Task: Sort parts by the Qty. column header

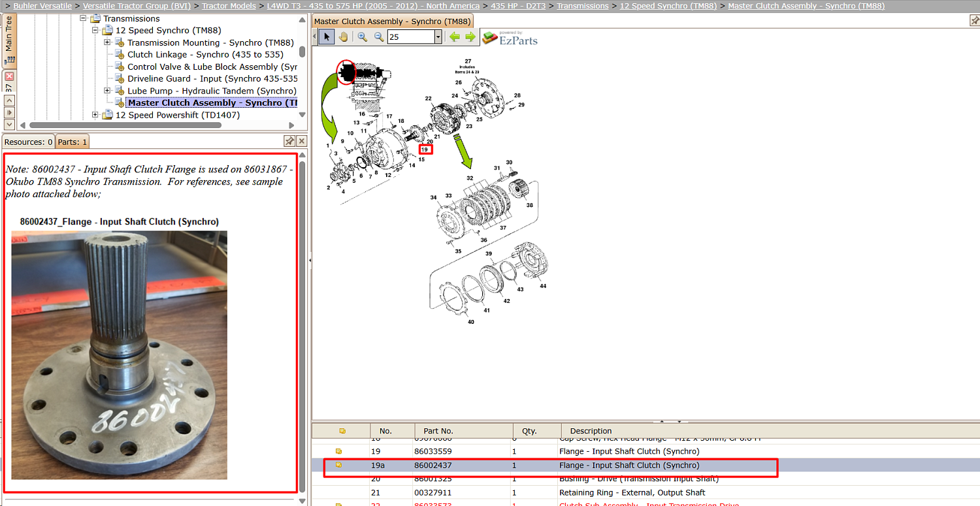Action: point(537,431)
